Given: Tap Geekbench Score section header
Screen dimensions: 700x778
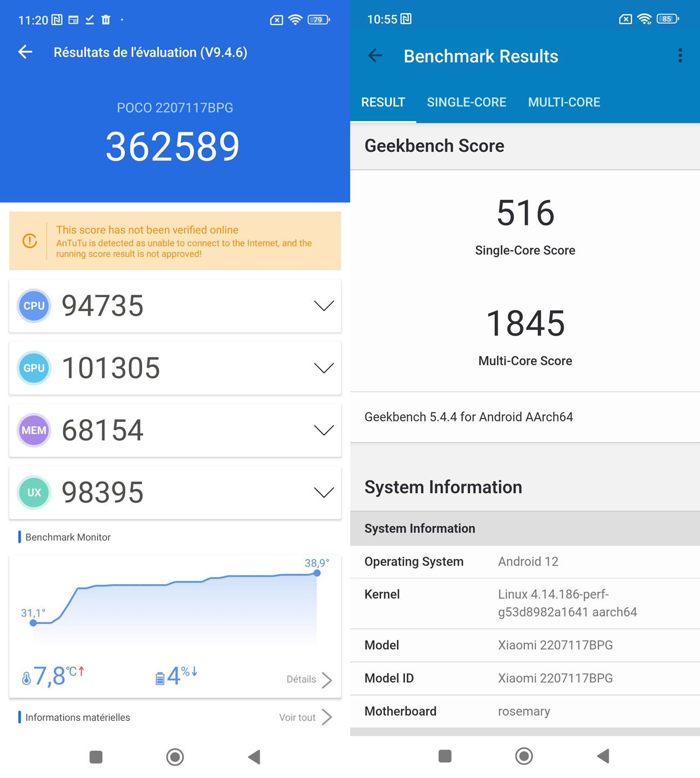Looking at the screenshot, I should point(525,146).
